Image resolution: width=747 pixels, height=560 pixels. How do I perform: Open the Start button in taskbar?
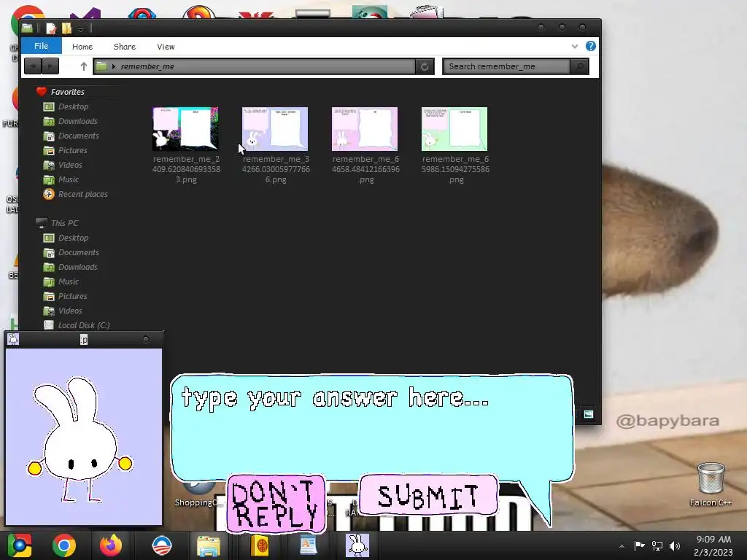[20, 545]
